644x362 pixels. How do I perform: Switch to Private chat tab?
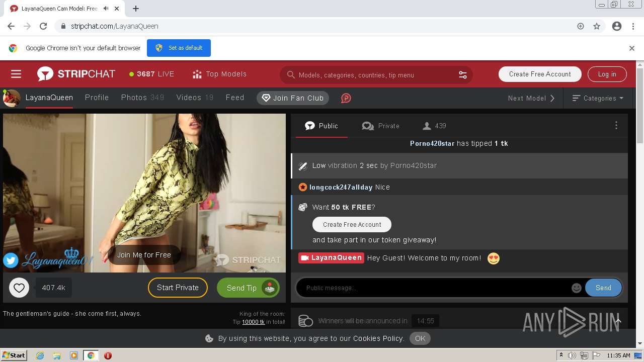[x=381, y=126]
